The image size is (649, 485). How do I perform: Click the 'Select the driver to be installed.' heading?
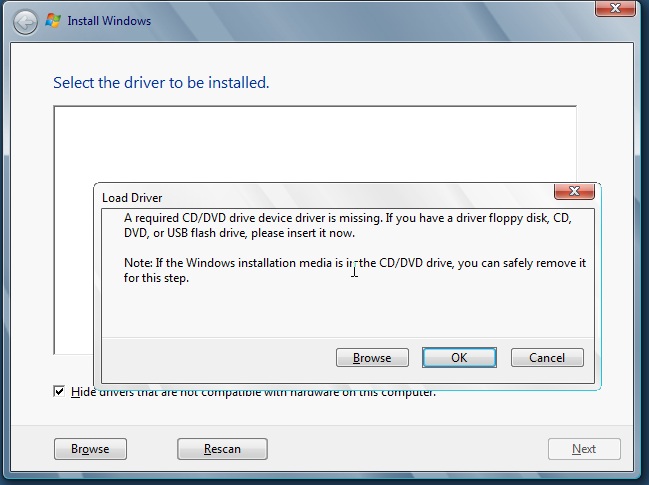tap(161, 83)
